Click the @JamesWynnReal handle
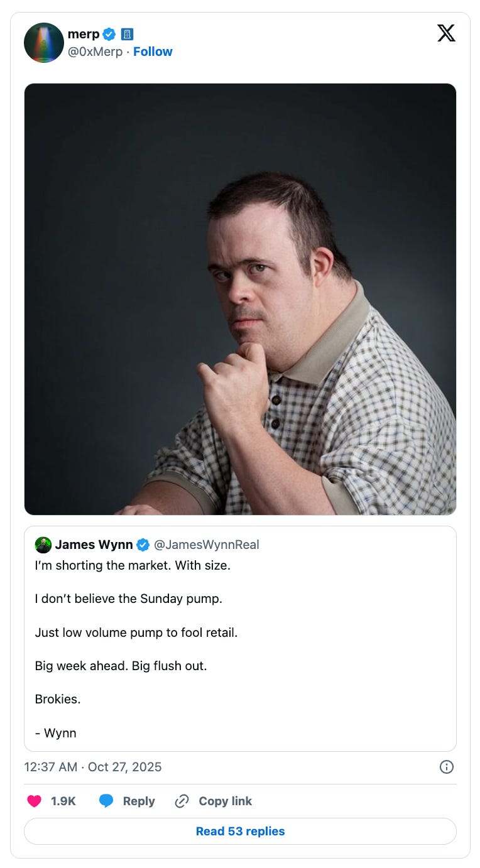The width and height of the screenshot is (480, 868). (x=207, y=545)
